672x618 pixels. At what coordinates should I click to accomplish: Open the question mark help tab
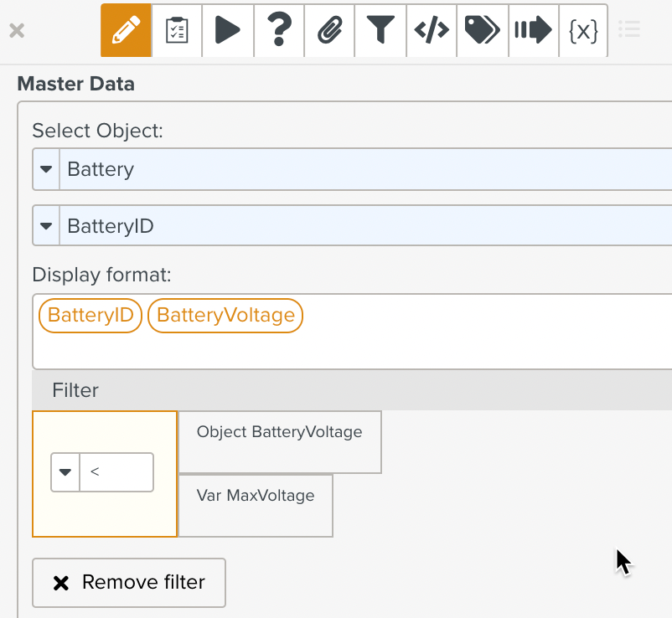coord(278,31)
